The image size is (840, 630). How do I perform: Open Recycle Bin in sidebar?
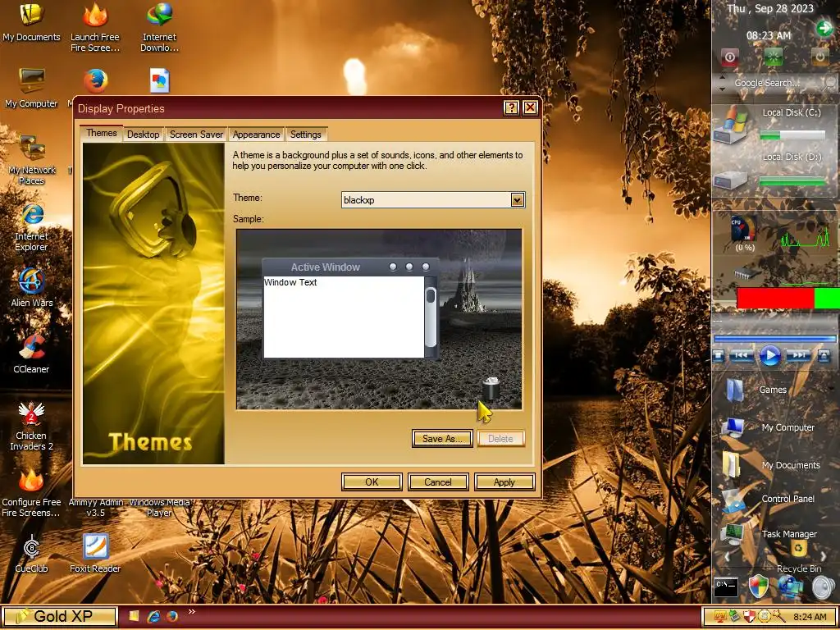coord(799,557)
